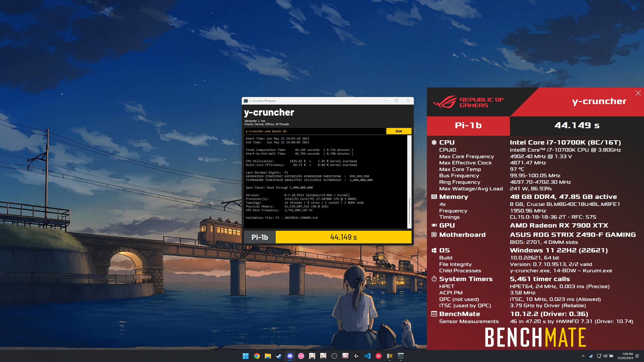Screen dimensions: 644x362
Task: Click 'Spot Check: Good through 1,000,000,000' line
Action: [279, 188]
